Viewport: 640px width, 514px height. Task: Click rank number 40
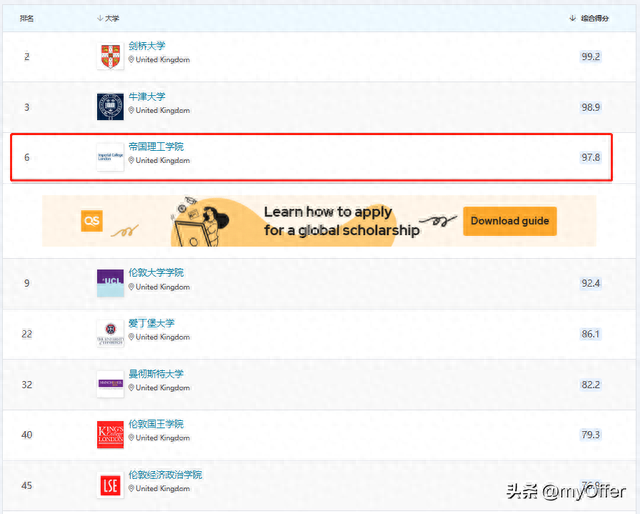coord(27,435)
